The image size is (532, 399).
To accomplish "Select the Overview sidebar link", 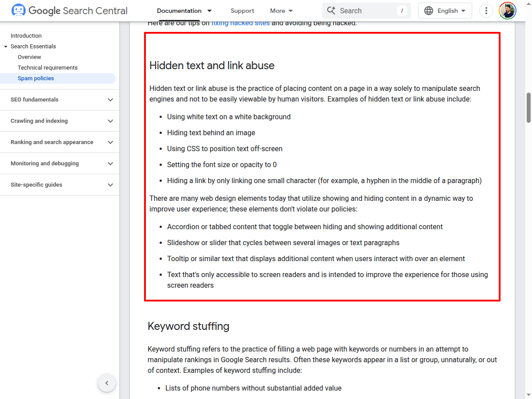I will 29,57.
